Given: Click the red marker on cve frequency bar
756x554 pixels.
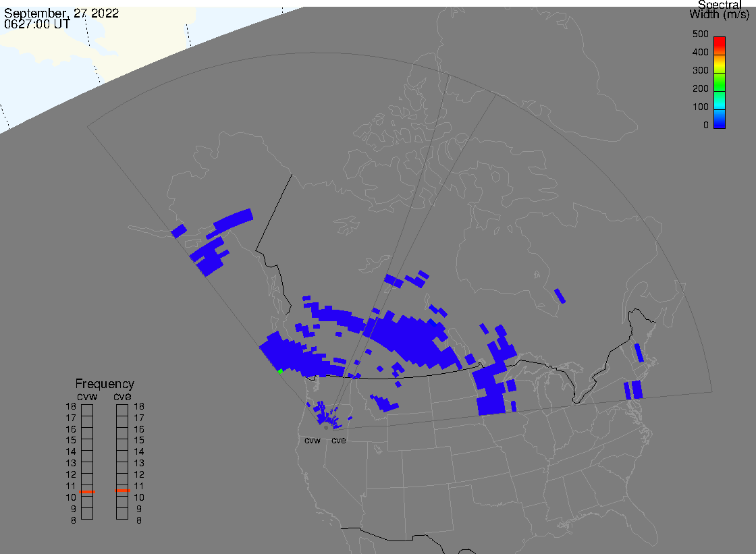Looking at the screenshot, I should [122, 491].
